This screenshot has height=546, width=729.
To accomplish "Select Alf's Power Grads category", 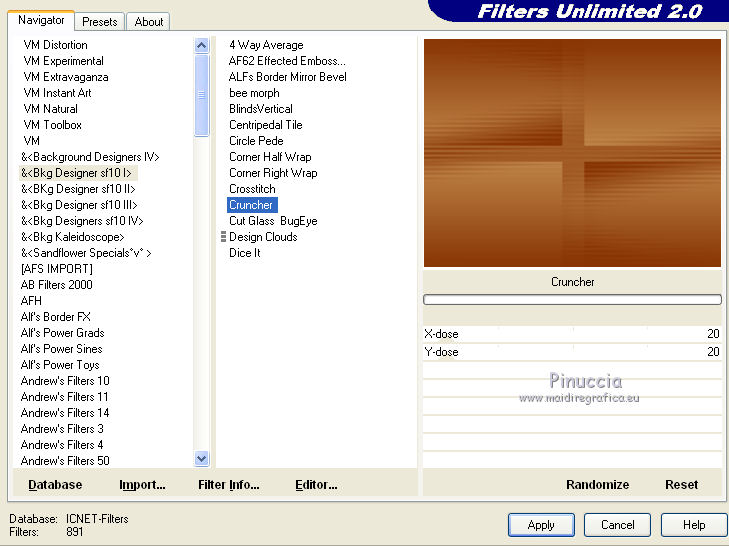I will tap(62, 333).
